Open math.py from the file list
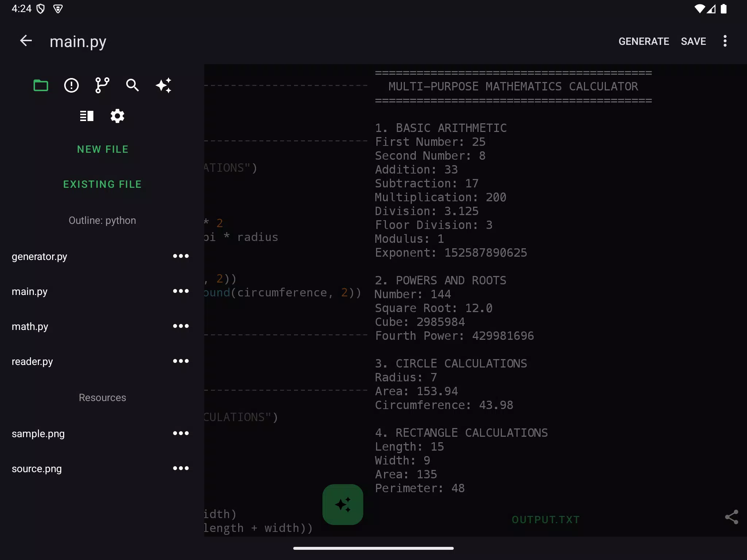 point(30,326)
